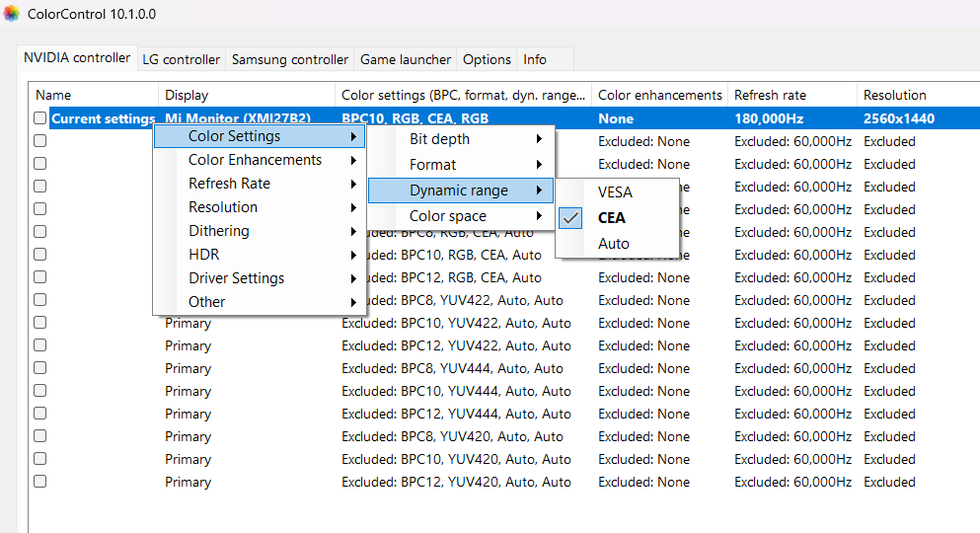Open the LG controller tab
980x533 pixels.
tap(182, 59)
